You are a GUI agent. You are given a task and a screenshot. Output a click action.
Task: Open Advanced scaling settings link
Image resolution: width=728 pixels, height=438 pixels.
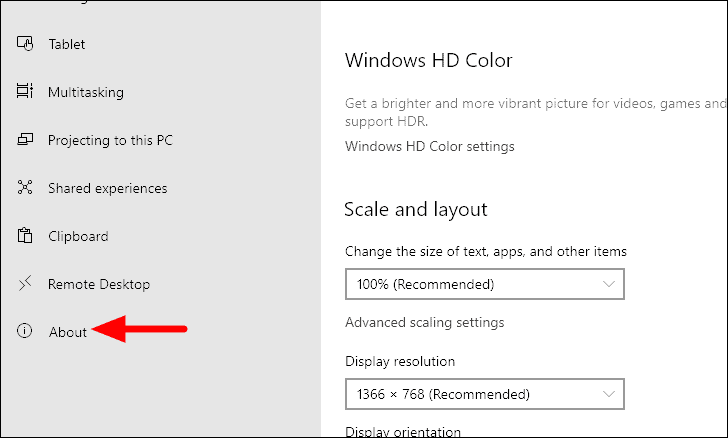click(424, 322)
